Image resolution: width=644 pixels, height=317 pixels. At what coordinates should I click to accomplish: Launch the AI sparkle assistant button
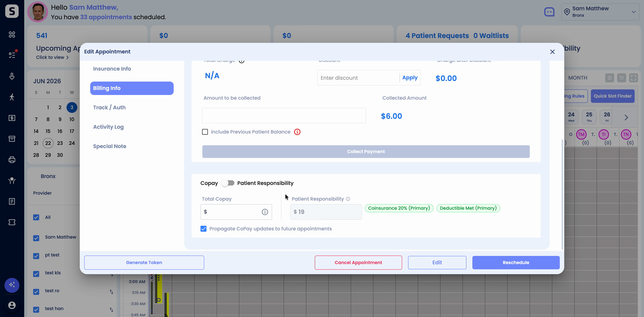12,285
